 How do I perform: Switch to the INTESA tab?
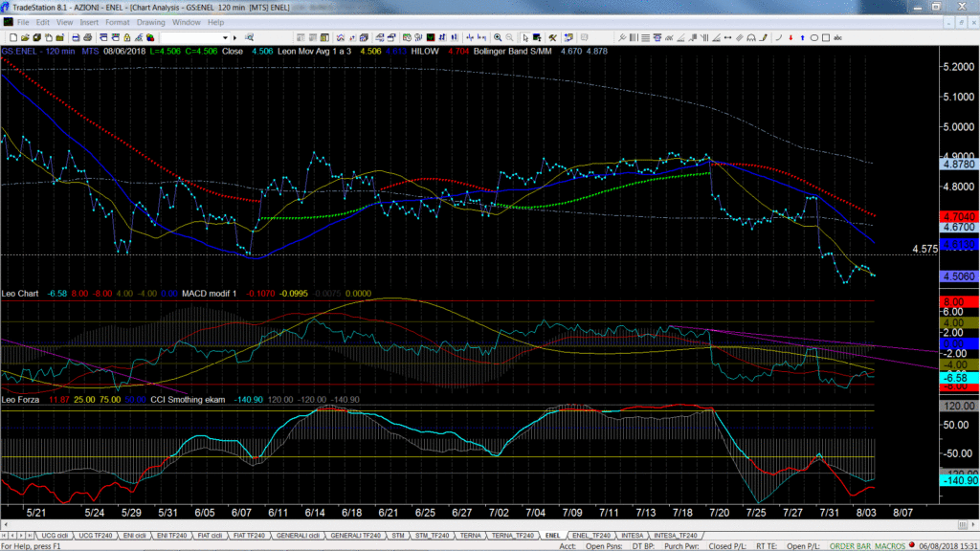click(632, 536)
